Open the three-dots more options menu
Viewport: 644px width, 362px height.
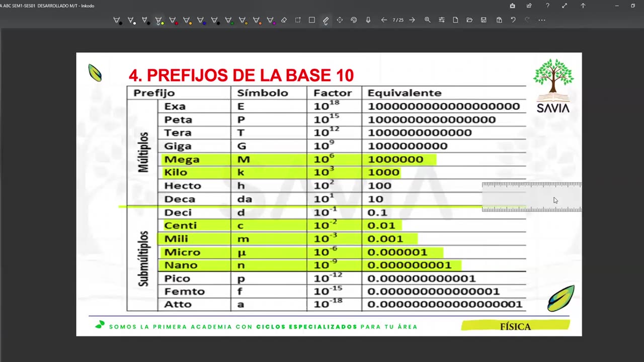pyautogui.click(x=542, y=20)
